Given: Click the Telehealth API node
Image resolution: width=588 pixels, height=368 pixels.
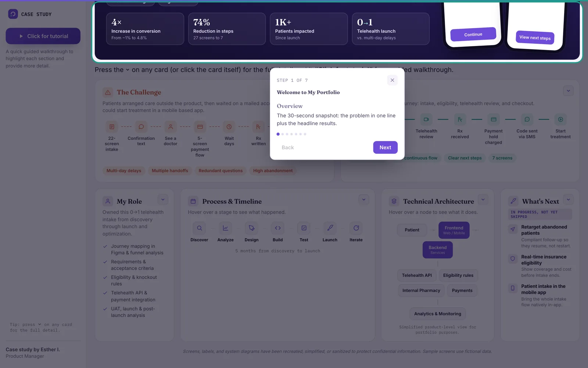Looking at the screenshot, I should coord(417,275).
